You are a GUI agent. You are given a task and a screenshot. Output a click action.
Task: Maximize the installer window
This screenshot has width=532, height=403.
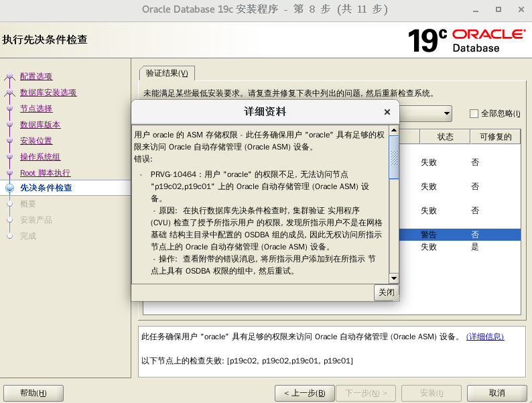point(498,9)
